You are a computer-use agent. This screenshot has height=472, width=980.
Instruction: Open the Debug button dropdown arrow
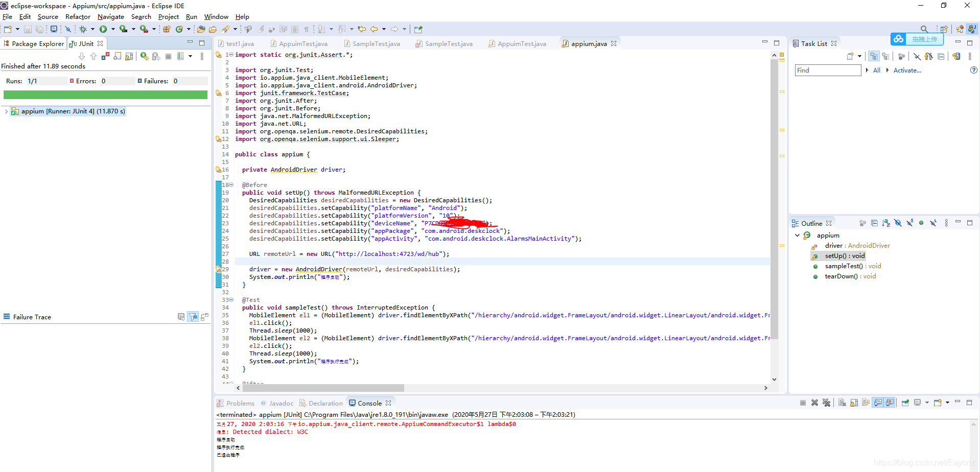(92, 29)
